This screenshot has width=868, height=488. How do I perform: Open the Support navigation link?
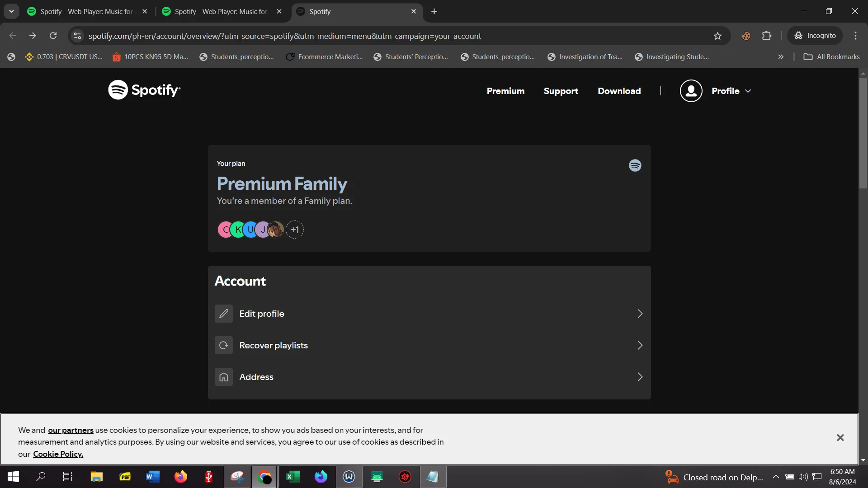point(561,91)
